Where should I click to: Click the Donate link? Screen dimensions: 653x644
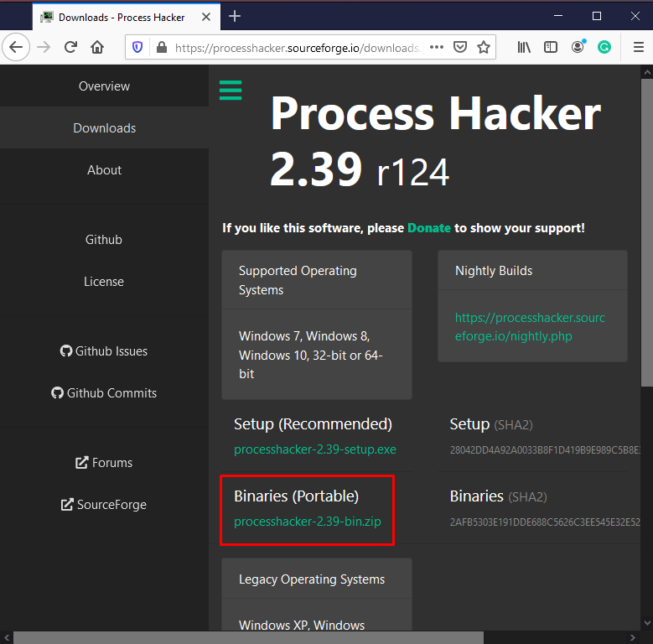[429, 228]
